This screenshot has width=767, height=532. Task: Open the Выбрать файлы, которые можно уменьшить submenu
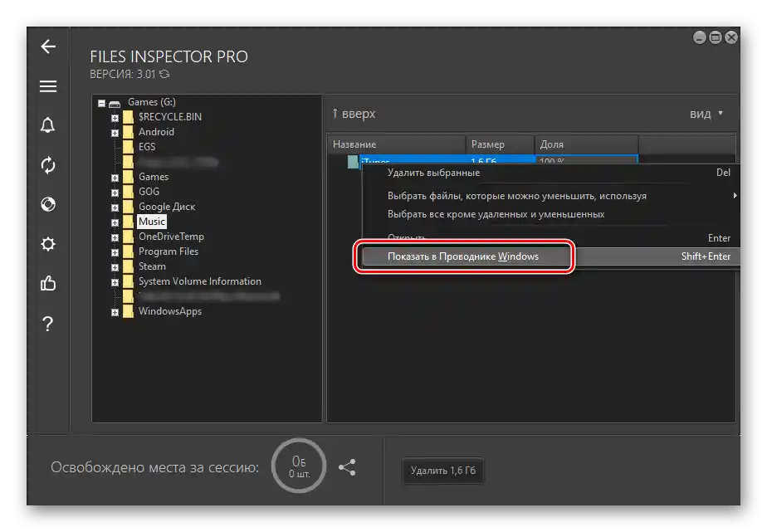pyautogui.click(x=550, y=196)
